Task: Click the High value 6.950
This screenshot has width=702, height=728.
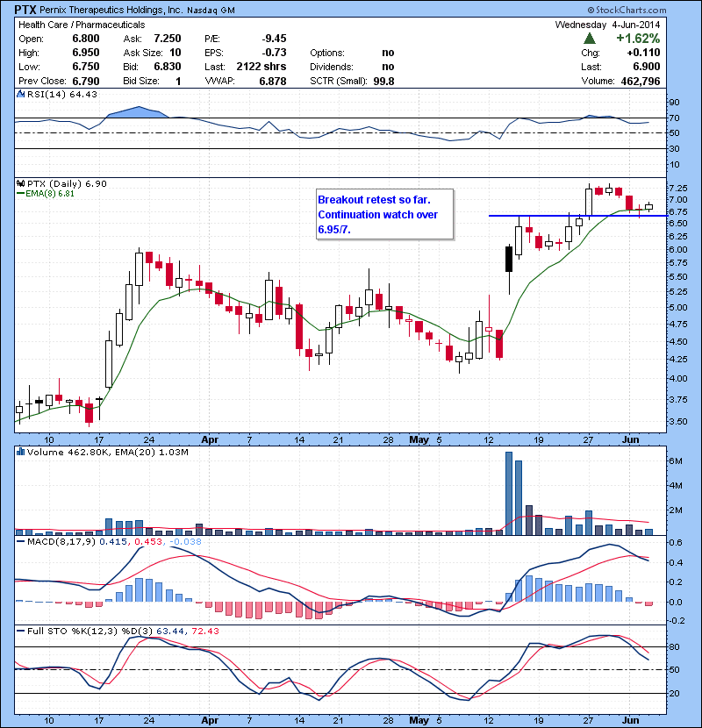Action: point(86,53)
